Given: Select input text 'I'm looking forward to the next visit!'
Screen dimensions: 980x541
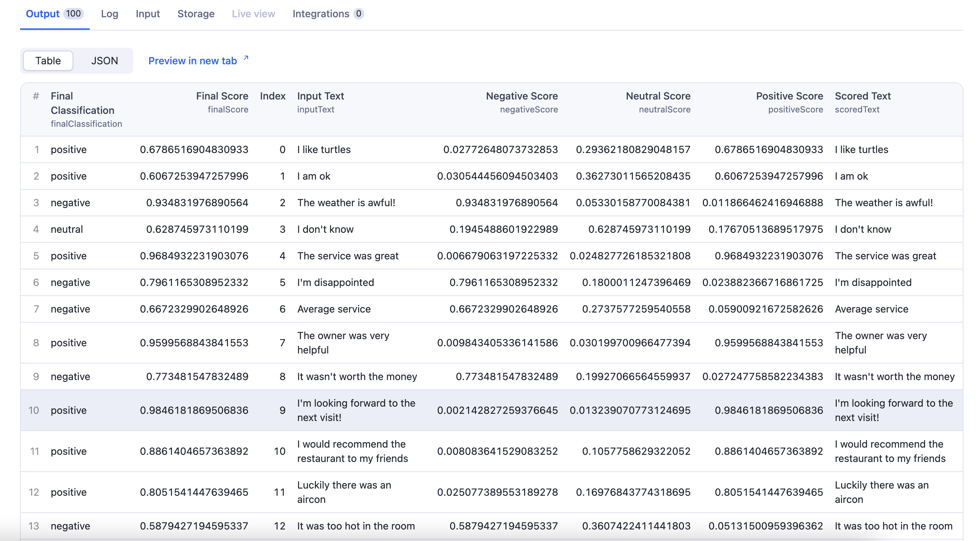Looking at the screenshot, I should click(356, 410).
